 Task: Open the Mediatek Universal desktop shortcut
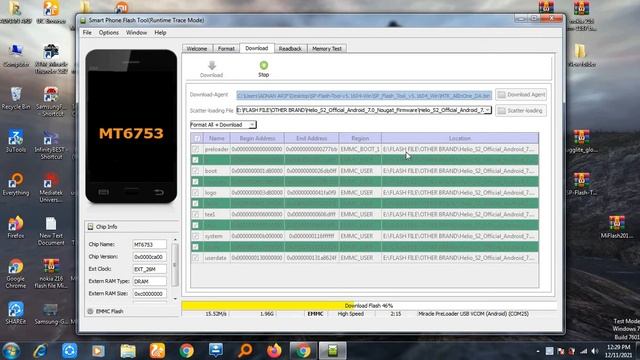tap(51, 187)
